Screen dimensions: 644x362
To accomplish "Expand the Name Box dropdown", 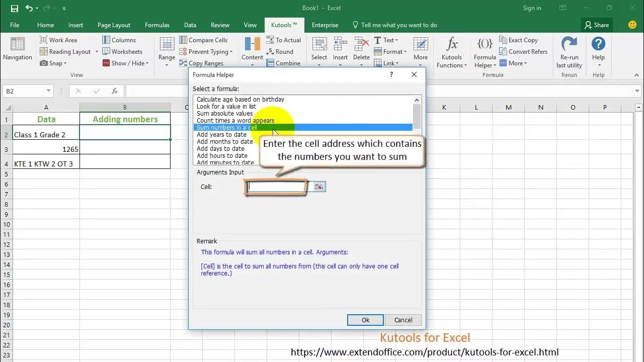I will pos(48,91).
